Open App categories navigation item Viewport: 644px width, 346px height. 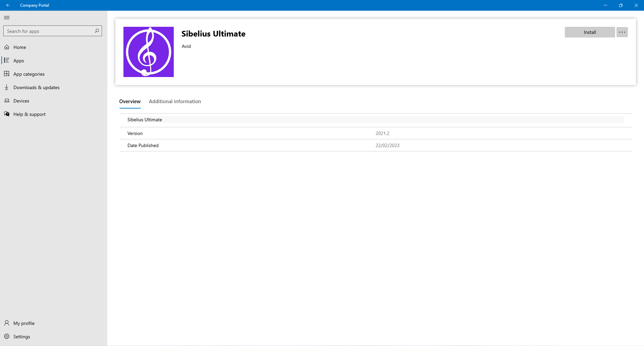coord(54,74)
